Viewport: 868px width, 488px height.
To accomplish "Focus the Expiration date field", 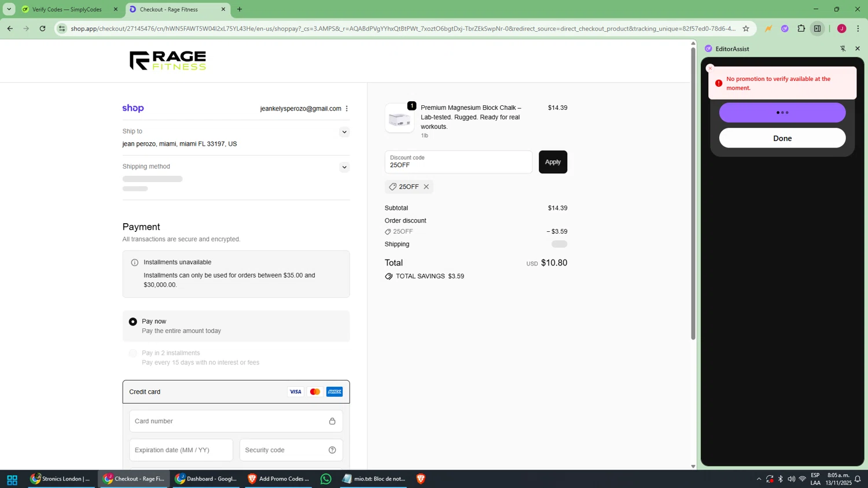I will click(x=181, y=450).
